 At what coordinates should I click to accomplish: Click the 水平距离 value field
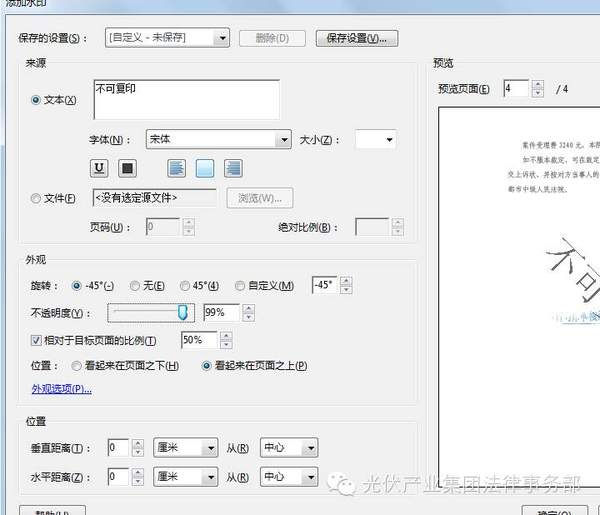tap(119, 477)
